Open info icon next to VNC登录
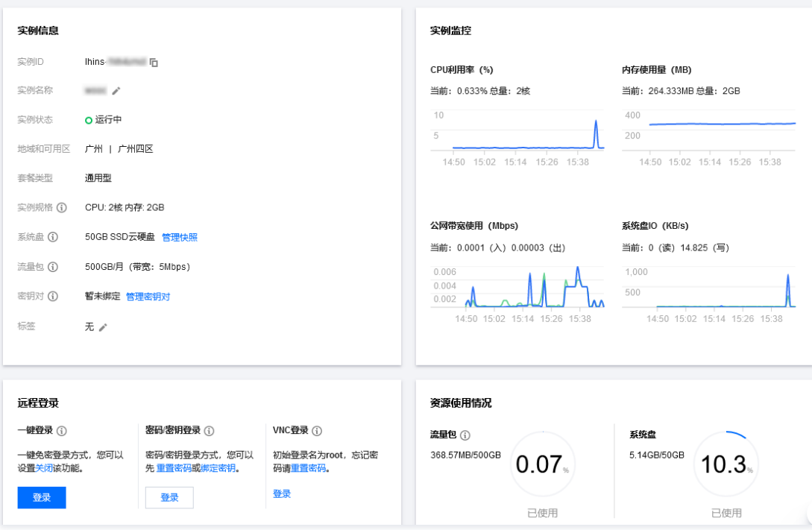 click(317, 431)
